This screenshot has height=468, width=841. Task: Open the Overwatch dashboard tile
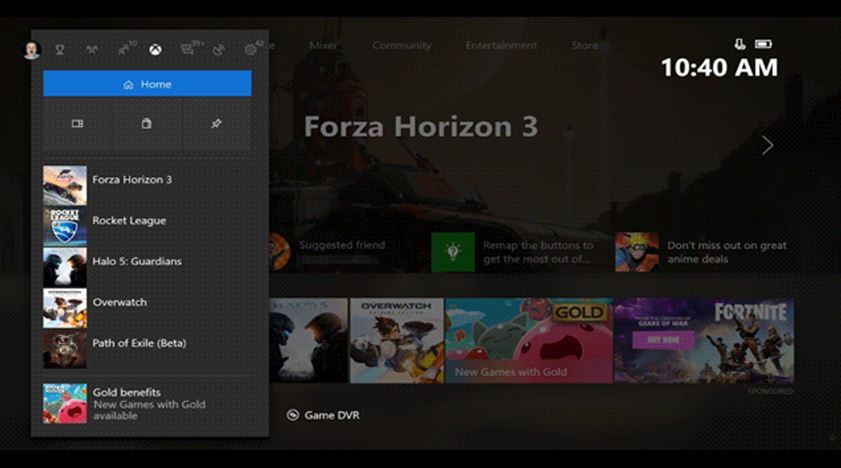coord(396,340)
